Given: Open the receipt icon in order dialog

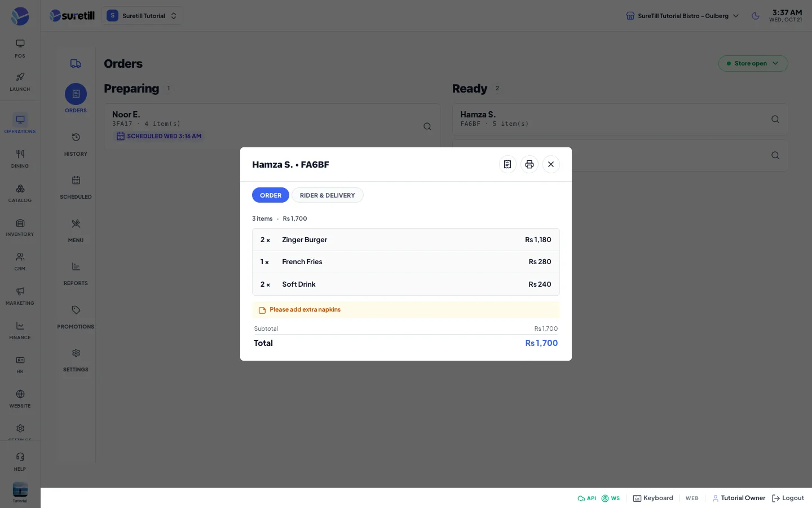Looking at the screenshot, I should coord(507,164).
